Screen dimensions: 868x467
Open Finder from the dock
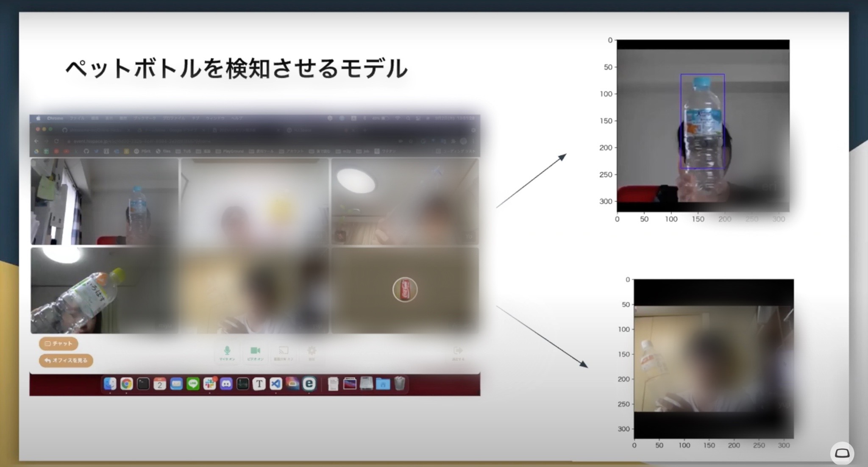pyautogui.click(x=110, y=384)
